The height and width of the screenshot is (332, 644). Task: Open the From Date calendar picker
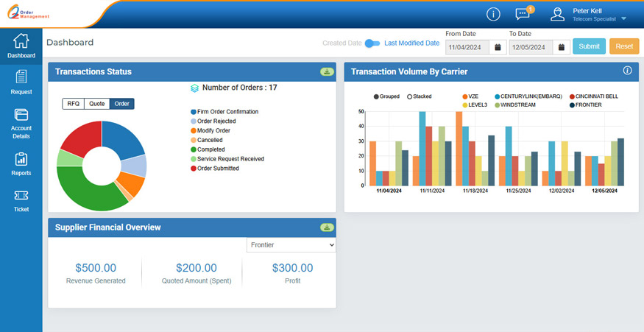(498, 47)
